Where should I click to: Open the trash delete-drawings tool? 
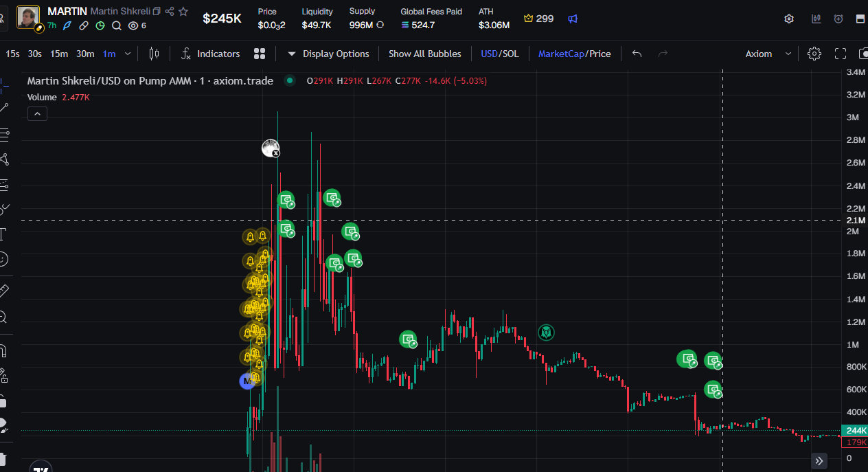pos(3,459)
